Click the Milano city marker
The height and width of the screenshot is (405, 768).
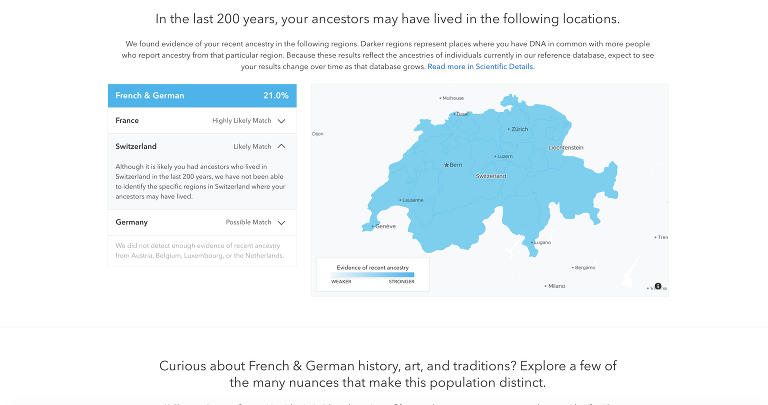[x=546, y=286]
